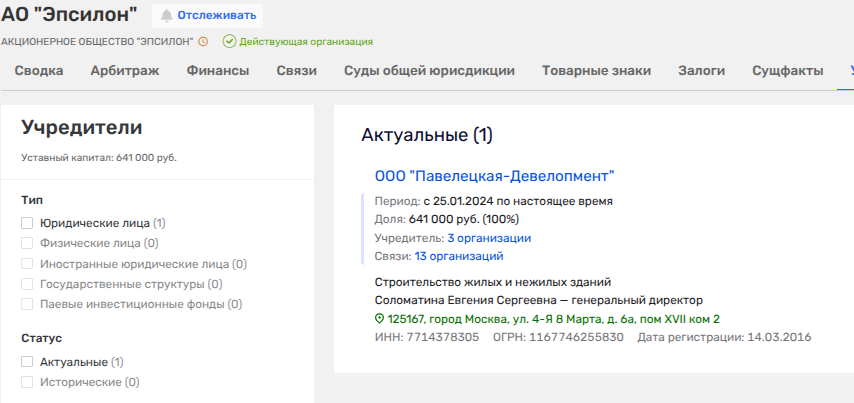Open the Сводка tab
This screenshot has height=403, width=854.
[x=39, y=71]
